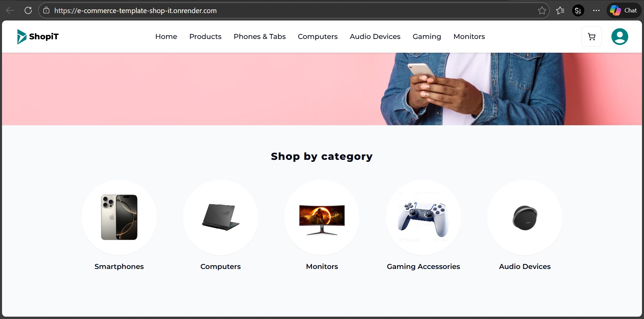Open the browser favorites list icon
Image resolution: width=644 pixels, height=319 pixels.
click(x=560, y=10)
